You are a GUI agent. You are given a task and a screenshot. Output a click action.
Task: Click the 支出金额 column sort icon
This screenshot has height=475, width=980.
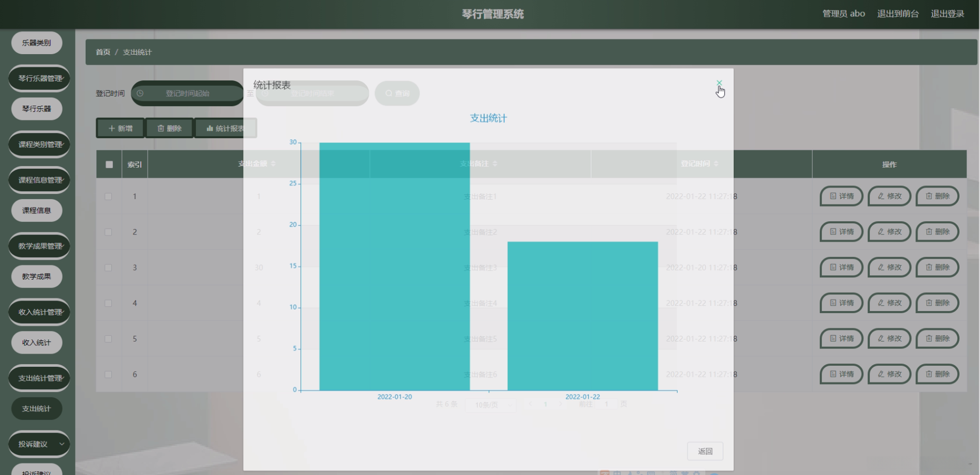tap(273, 164)
